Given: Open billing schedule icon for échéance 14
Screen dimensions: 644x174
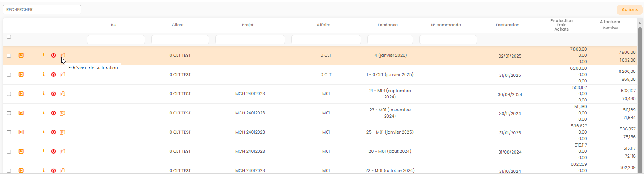Looking at the screenshot, I should coord(62,55).
